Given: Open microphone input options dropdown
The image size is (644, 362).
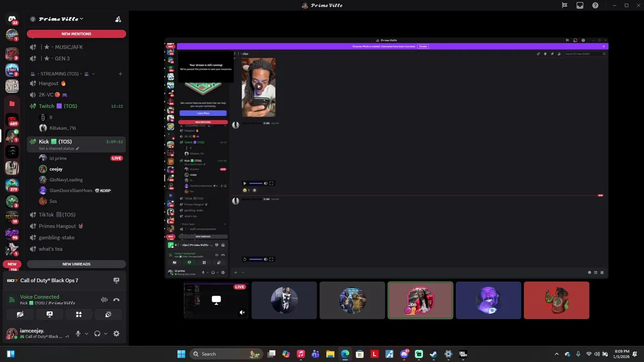Looking at the screenshot, I should click(x=86, y=334).
